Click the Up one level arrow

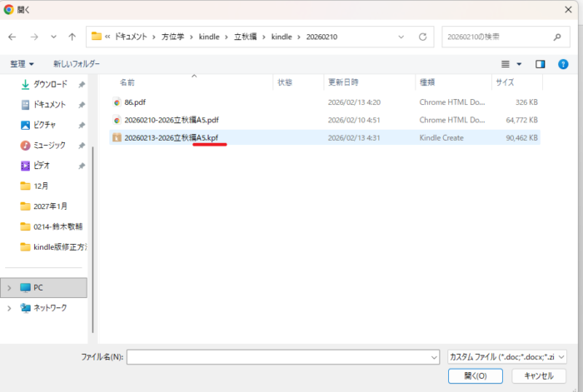pyautogui.click(x=72, y=37)
